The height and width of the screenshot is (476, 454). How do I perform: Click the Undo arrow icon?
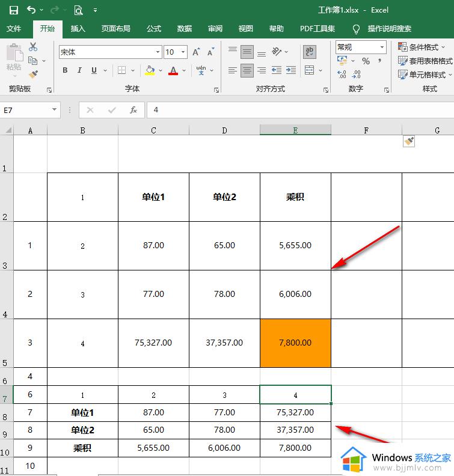click(31, 10)
